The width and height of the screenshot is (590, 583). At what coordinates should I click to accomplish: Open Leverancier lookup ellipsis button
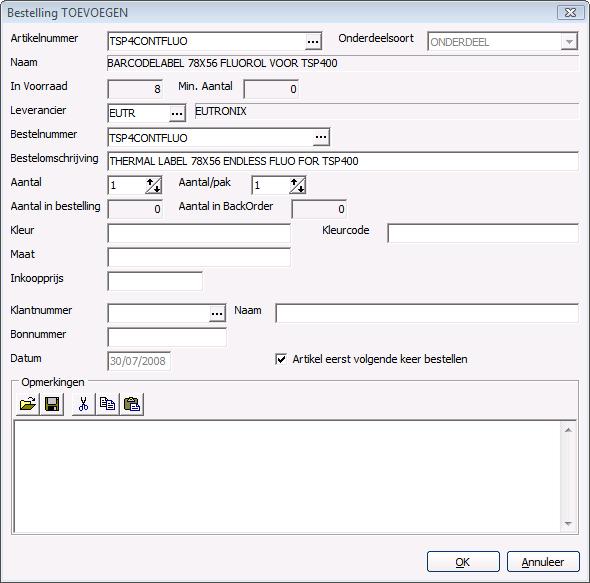pyautogui.click(x=177, y=113)
